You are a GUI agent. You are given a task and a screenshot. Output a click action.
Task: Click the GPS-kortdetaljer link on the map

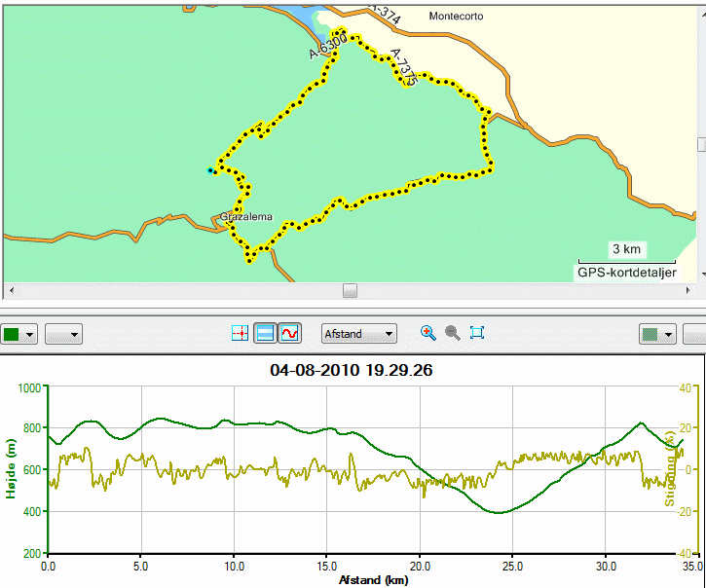click(x=627, y=273)
